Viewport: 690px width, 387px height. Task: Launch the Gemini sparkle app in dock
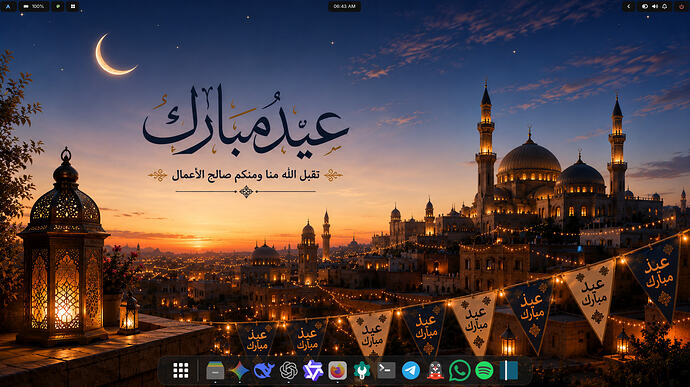tap(239, 371)
